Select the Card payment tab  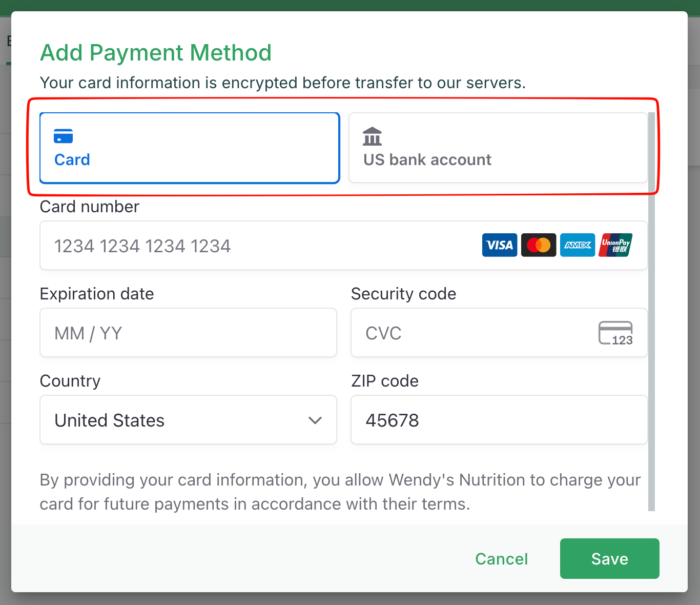(190, 148)
